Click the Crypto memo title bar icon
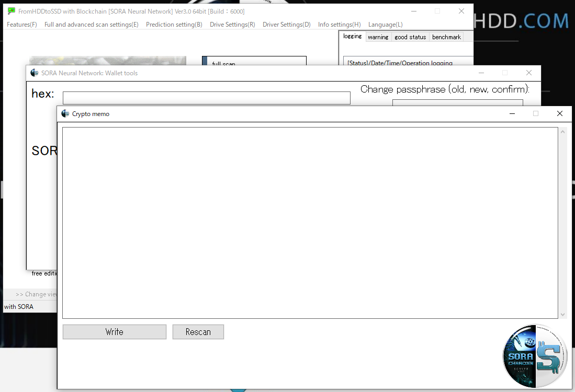The image size is (575, 392). (65, 113)
